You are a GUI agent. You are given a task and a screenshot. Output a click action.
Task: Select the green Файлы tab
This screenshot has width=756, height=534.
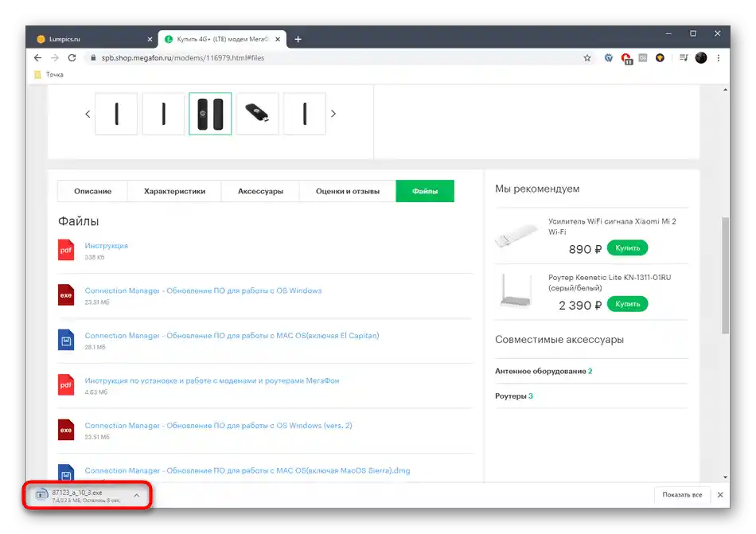[425, 191]
